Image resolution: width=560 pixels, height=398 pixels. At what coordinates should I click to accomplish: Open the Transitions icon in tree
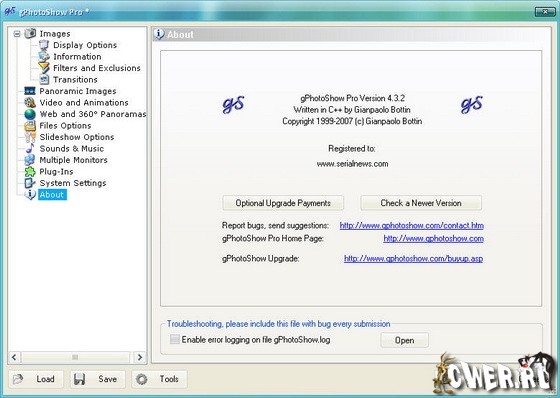44,79
